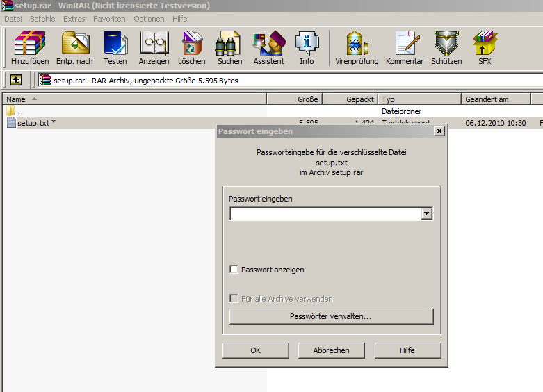Sort by Name column header
The width and height of the screenshot is (543, 392).
tap(134, 99)
